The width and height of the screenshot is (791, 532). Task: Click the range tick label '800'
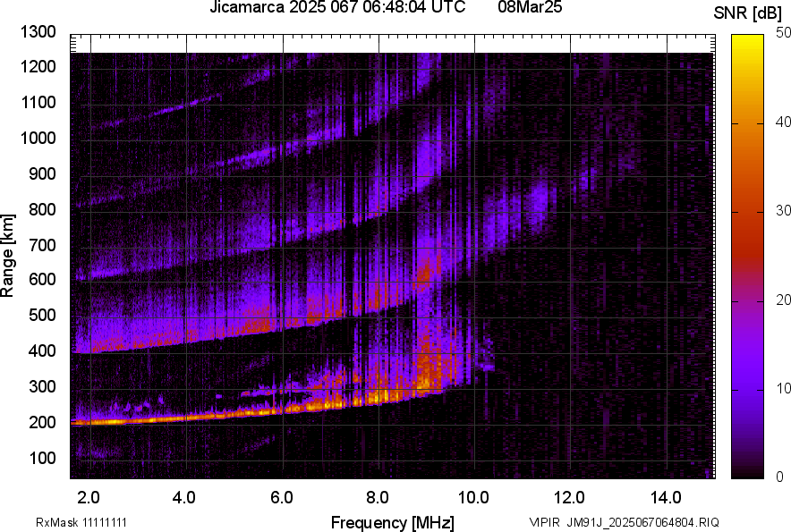[x=42, y=209]
